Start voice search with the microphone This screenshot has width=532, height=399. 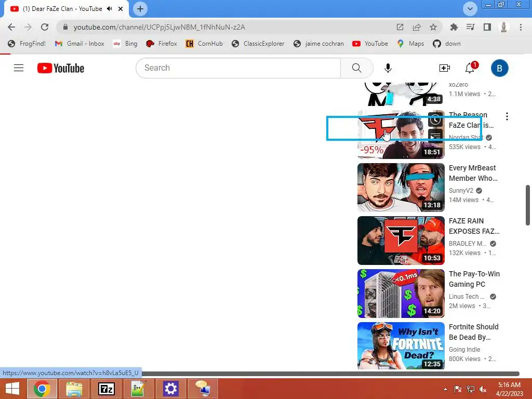pos(388,68)
